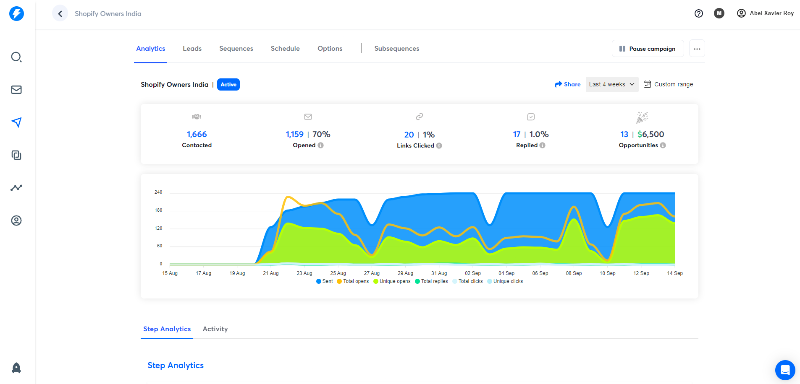Toggle Unique opens series in legend
Screen dimensions: 800x384
(x=392, y=281)
